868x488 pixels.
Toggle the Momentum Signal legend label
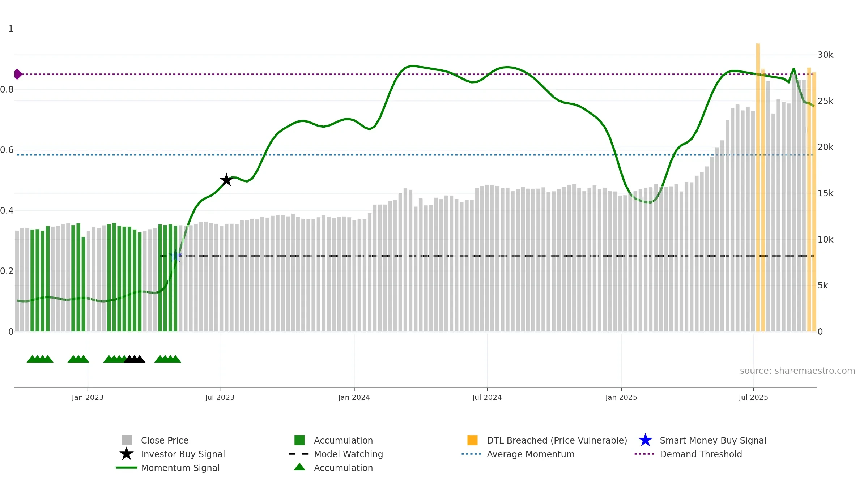pyautogui.click(x=180, y=468)
